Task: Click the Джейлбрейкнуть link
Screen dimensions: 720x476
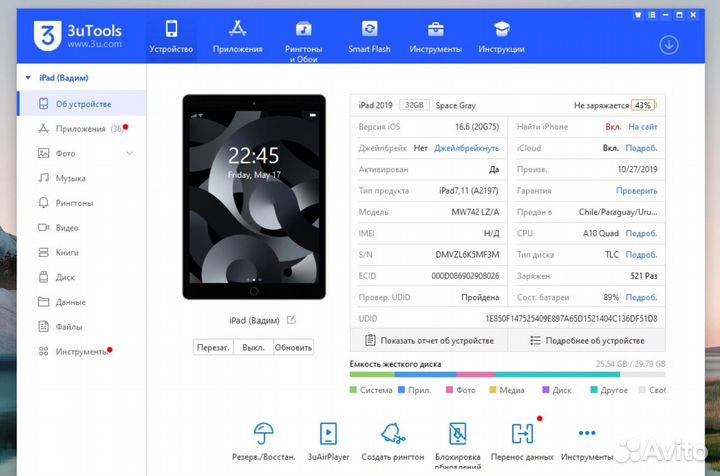Action: (x=467, y=148)
